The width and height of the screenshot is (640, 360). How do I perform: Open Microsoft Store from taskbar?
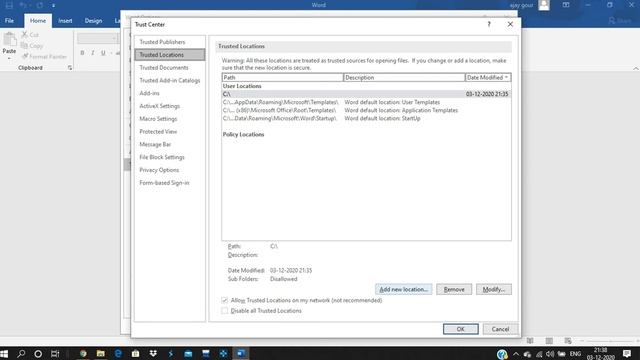pyautogui.click(x=136, y=353)
